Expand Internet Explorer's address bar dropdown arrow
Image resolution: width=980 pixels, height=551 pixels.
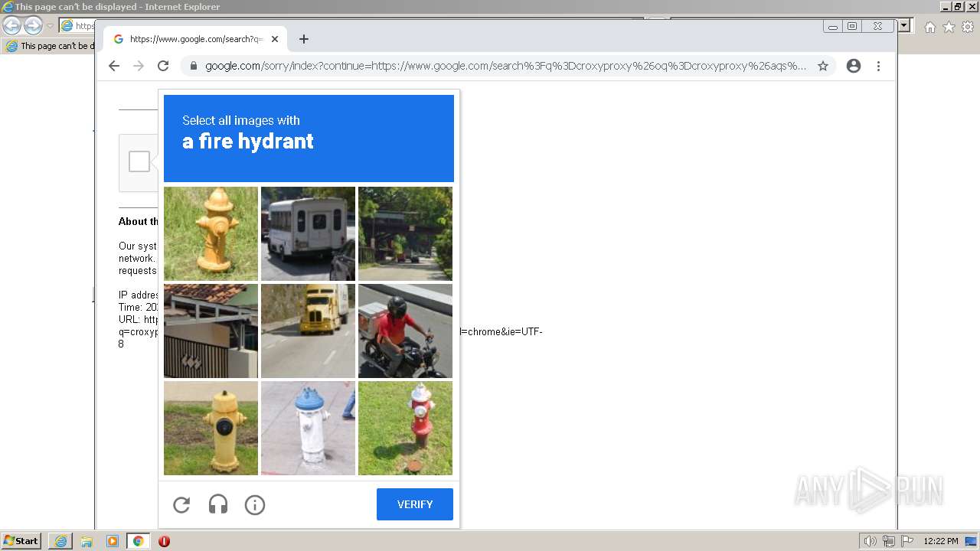[904, 25]
